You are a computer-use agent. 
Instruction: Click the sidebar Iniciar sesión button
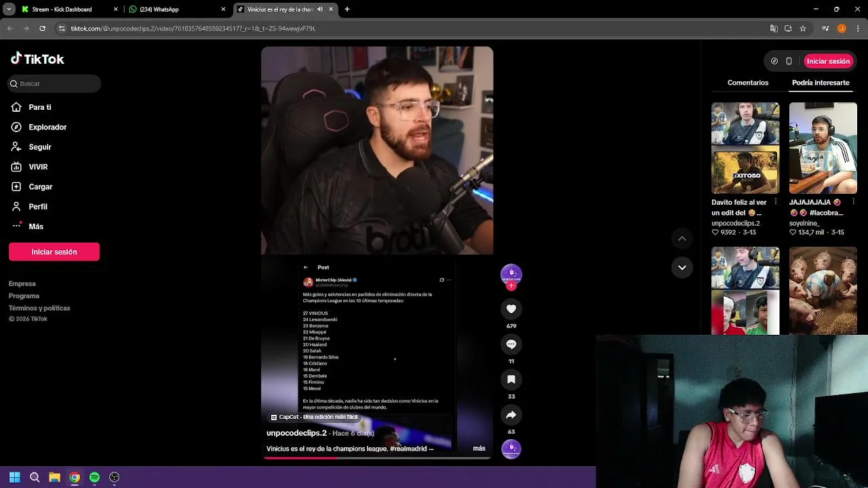point(54,251)
